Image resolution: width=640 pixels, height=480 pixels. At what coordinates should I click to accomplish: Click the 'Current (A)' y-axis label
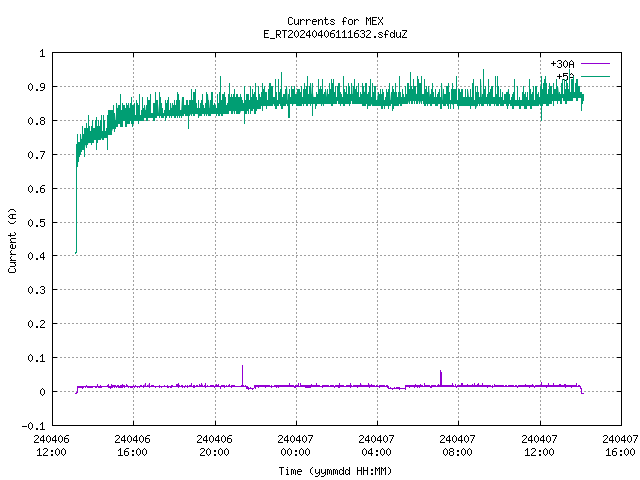(12, 240)
